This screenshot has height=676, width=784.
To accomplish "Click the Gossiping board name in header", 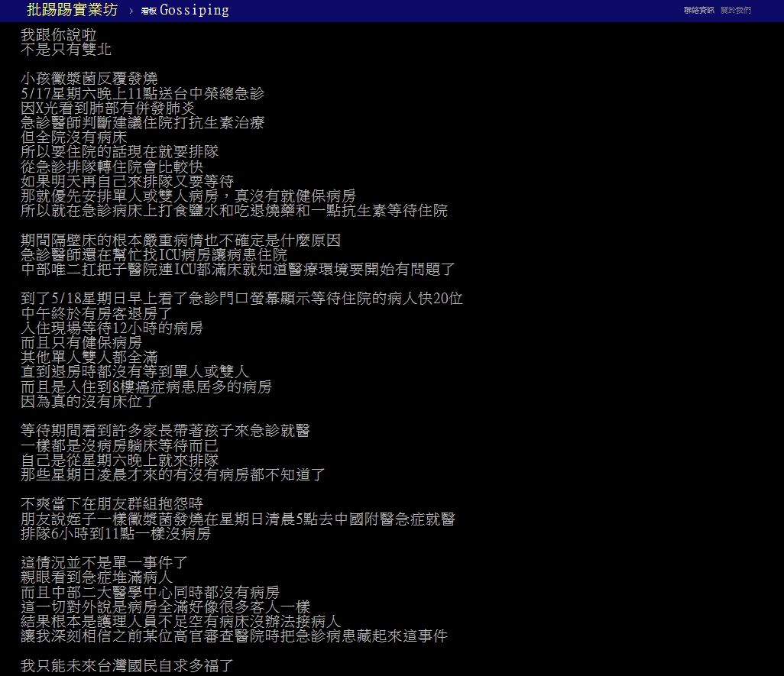I will (x=195, y=10).
